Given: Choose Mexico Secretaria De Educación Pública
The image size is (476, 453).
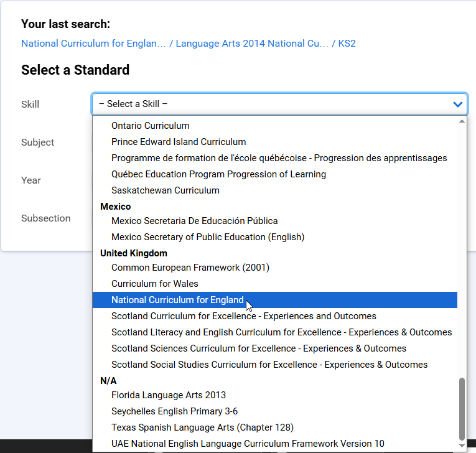Looking at the screenshot, I should [275, 221].
